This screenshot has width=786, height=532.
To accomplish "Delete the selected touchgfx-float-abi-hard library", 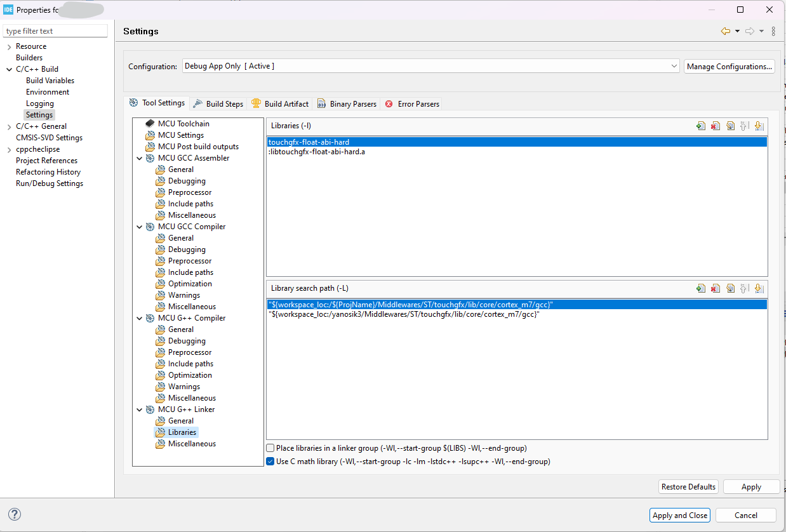I will point(716,126).
